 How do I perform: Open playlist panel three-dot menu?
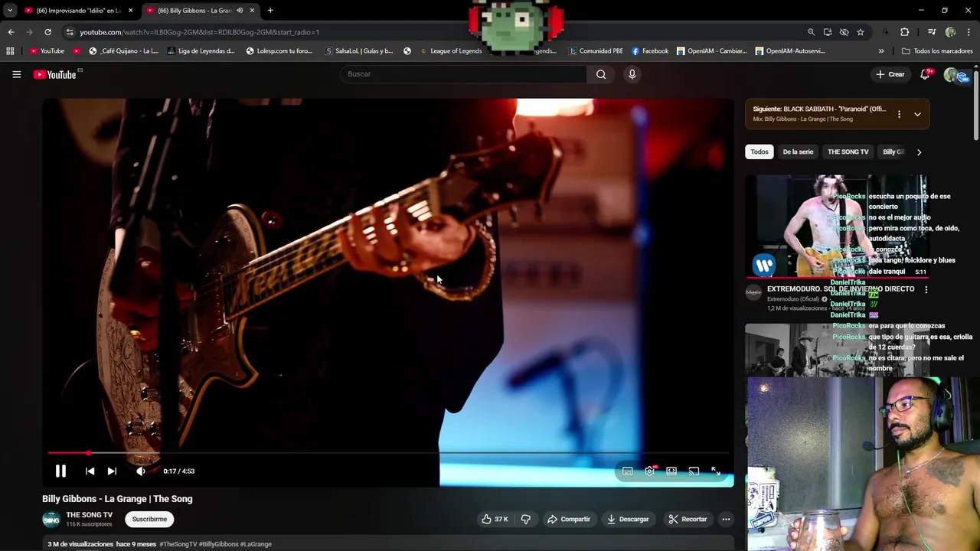coord(899,114)
